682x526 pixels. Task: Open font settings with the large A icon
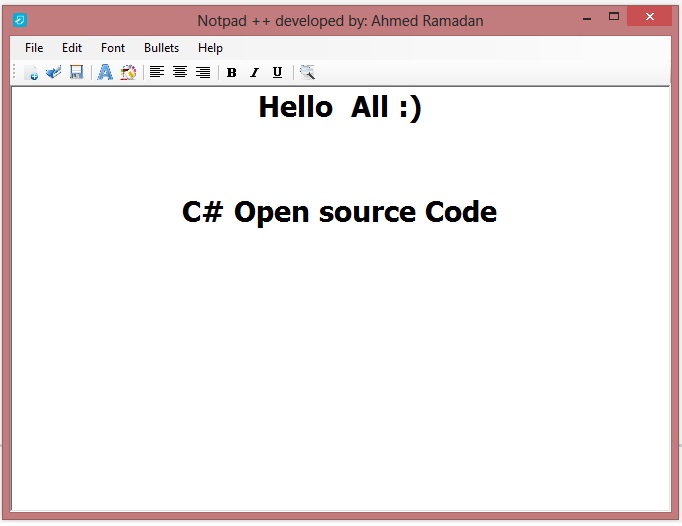(105, 72)
